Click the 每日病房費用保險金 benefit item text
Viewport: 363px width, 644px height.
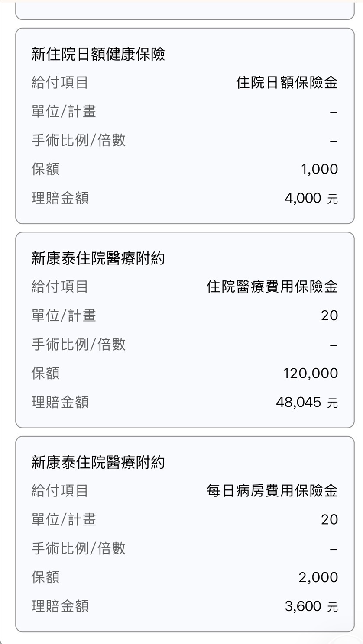click(272, 491)
